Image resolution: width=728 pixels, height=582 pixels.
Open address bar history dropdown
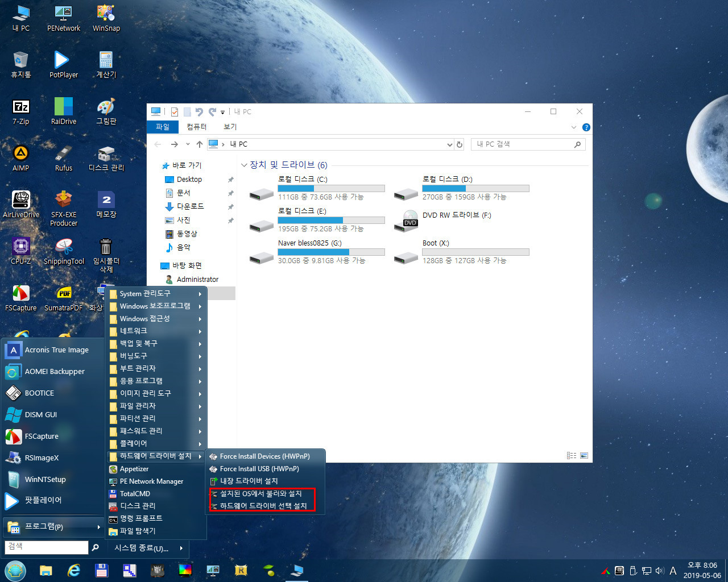[450, 145]
